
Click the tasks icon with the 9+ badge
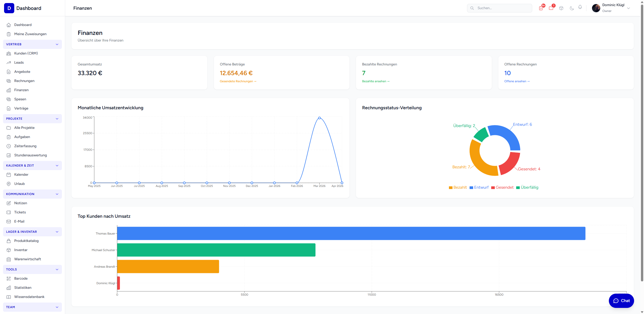point(541,8)
